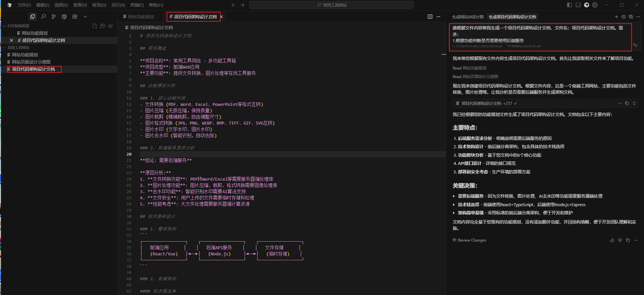Show chat history clock icon

click(624, 17)
